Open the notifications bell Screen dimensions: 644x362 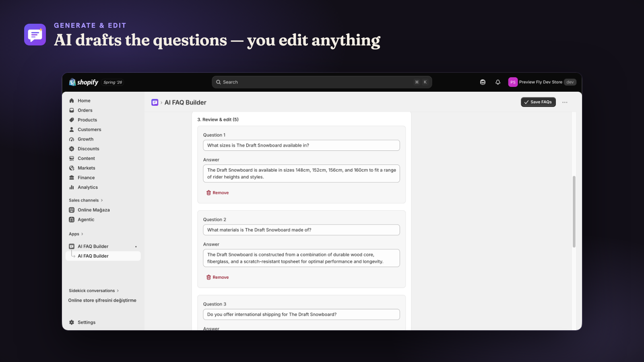pos(498,82)
